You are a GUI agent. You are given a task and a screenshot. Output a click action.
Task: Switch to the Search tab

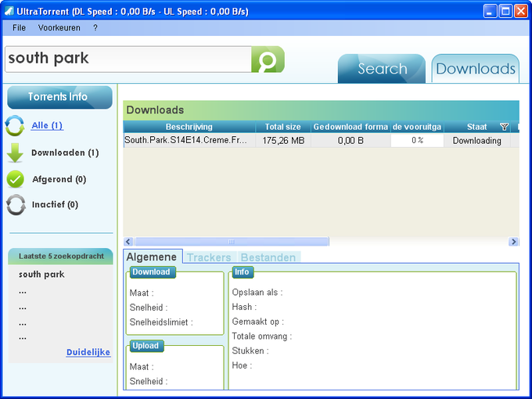tap(382, 69)
